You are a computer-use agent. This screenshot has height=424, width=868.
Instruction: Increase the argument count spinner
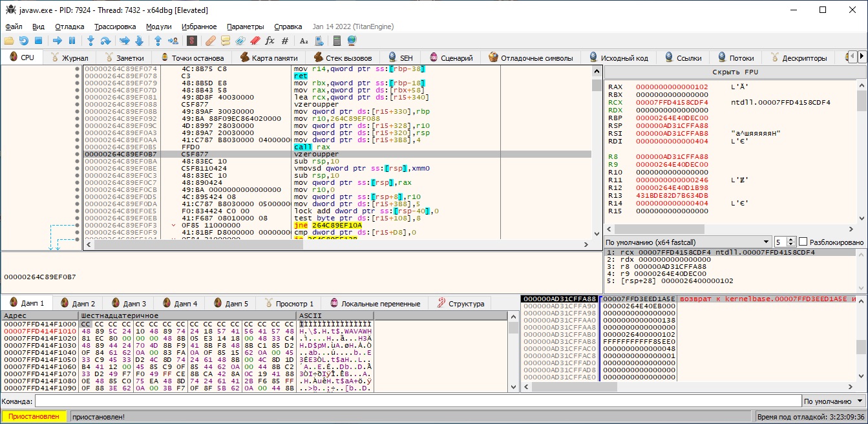point(792,239)
